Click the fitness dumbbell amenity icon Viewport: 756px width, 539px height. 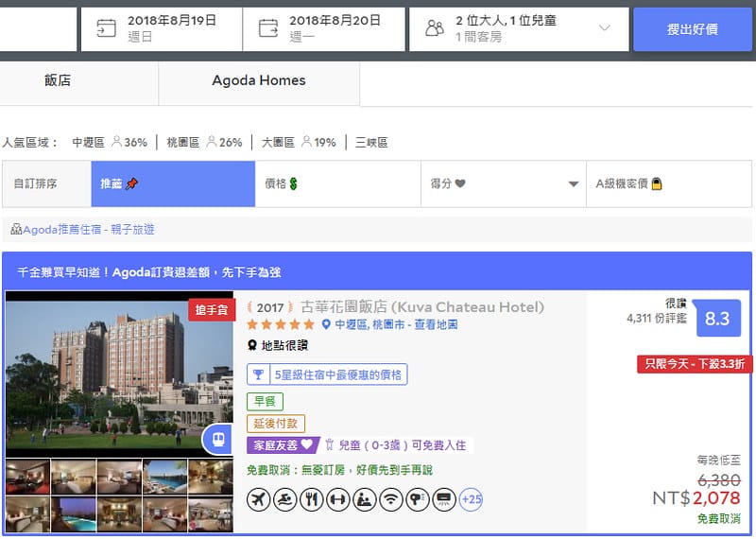(x=338, y=499)
